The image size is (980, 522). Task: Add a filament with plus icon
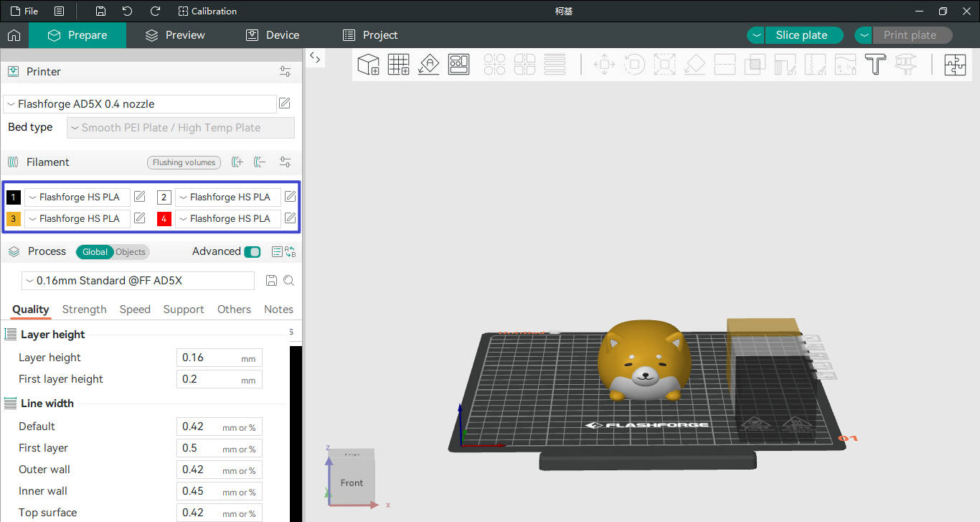pos(237,162)
